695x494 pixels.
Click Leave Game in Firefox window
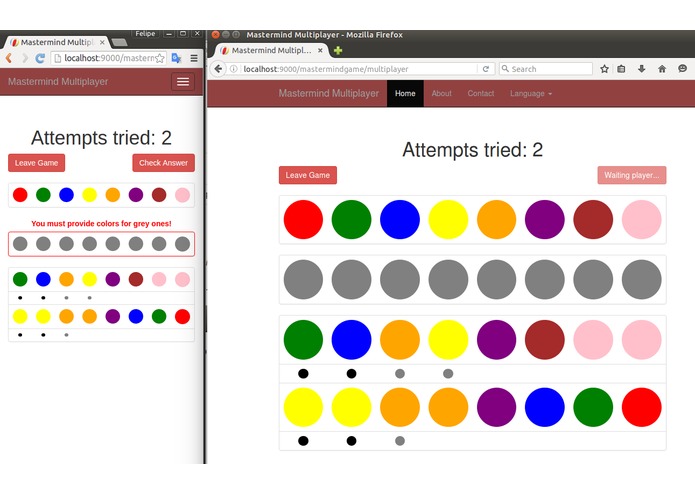click(x=308, y=175)
